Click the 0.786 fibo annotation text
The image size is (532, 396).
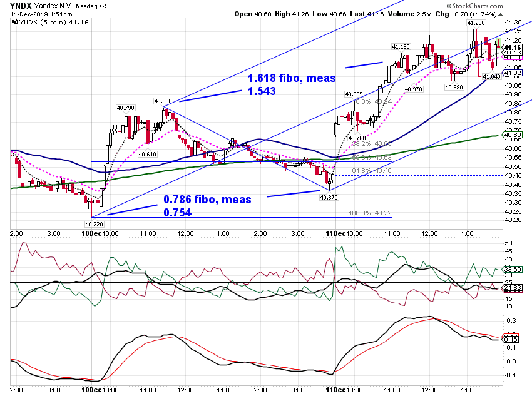pyautogui.click(x=207, y=206)
